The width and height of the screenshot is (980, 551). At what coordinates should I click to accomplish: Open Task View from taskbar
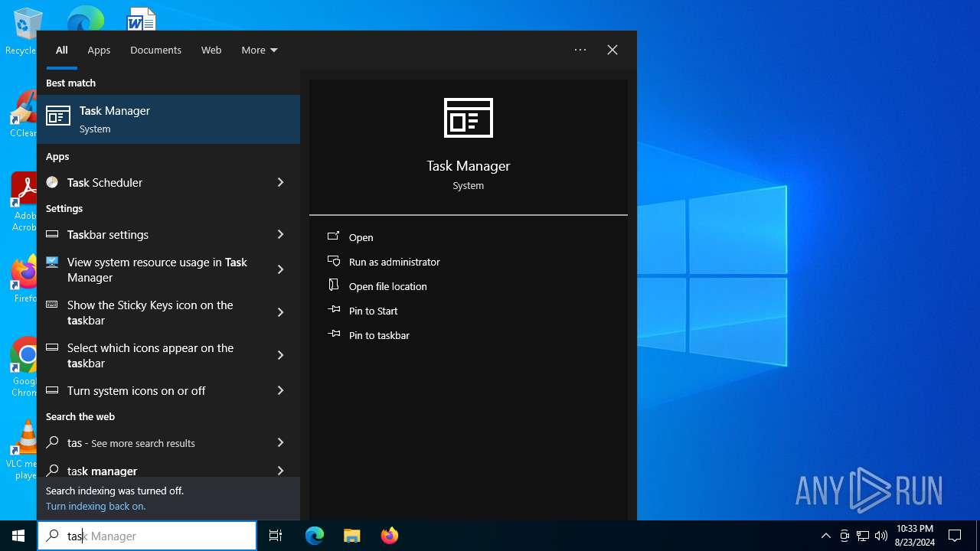click(276, 536)
